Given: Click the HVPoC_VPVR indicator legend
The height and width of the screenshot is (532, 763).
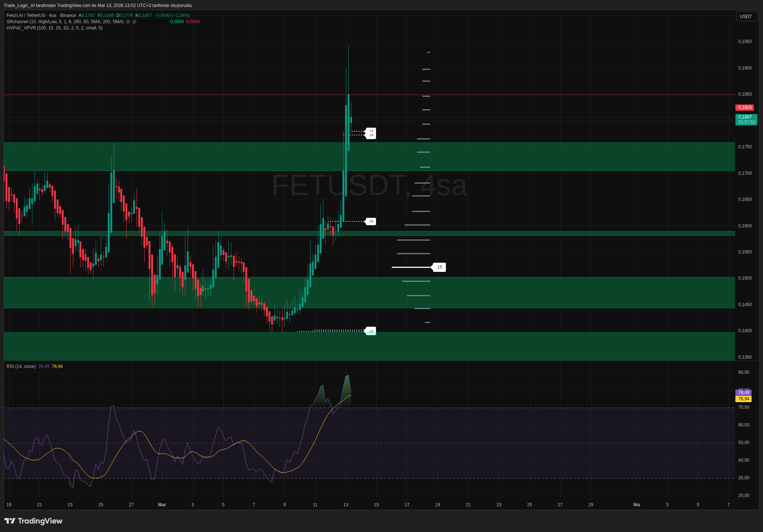Looking at the screenshot, I should pyautogui.click(x=54, y=28).
